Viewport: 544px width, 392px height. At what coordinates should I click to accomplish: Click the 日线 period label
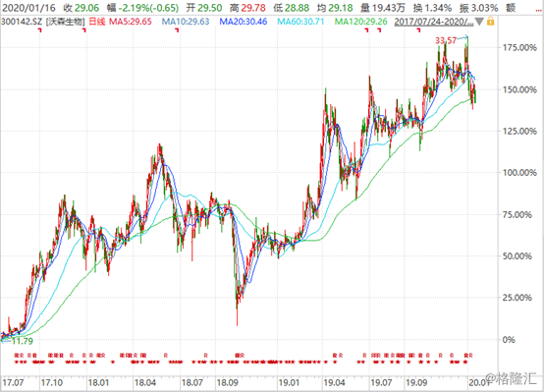[x=97, y=22]
